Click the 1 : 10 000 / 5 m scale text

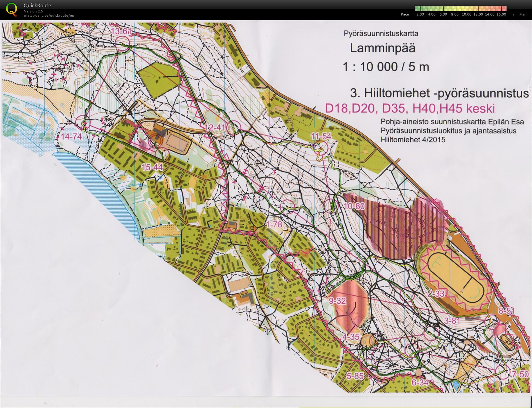point(386,67)
